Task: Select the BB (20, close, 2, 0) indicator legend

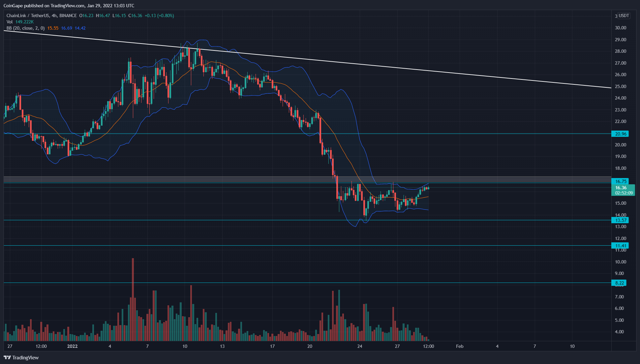Action: coord(25,28)
